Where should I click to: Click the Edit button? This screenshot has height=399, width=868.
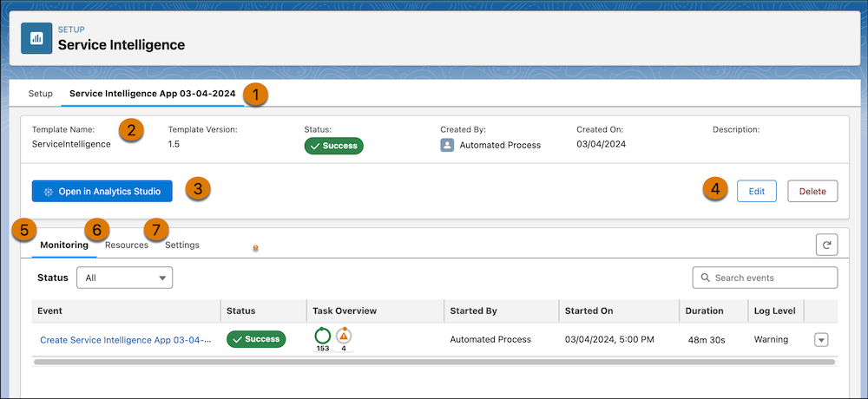coord(757,192)
